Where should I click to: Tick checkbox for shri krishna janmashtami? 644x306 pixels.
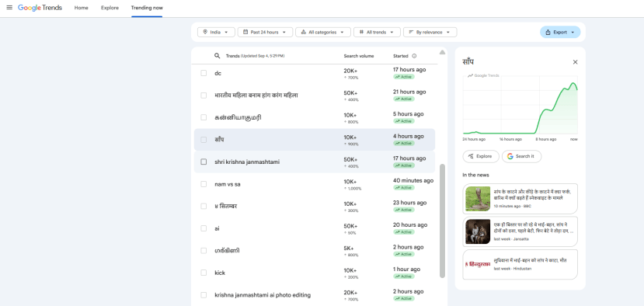coord(204,162)
